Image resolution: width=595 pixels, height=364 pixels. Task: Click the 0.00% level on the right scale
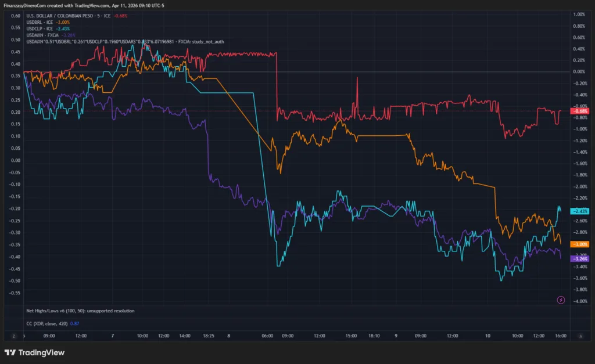(579, 71)
